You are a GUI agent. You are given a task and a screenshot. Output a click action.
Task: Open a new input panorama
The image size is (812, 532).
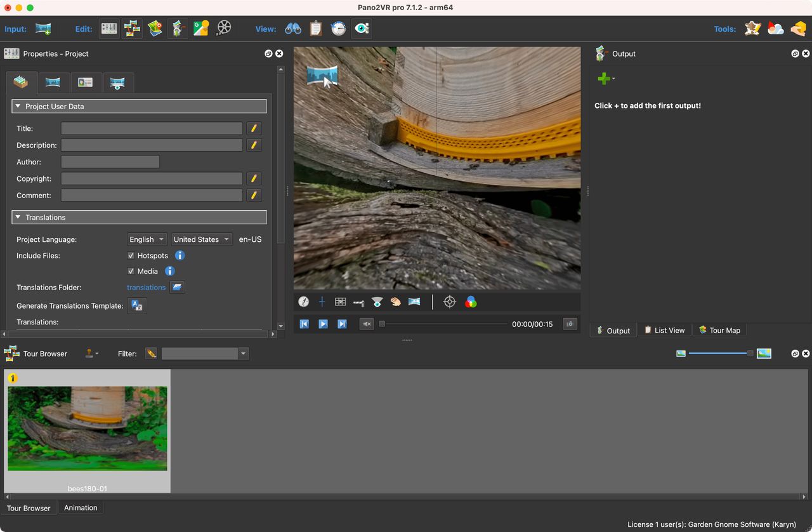(43, 28)
